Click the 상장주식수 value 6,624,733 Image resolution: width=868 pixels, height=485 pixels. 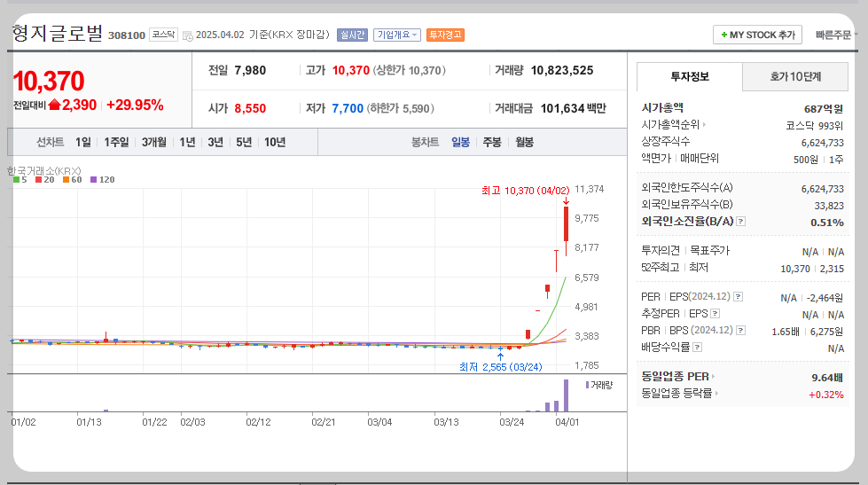click(x=823, y=143)
